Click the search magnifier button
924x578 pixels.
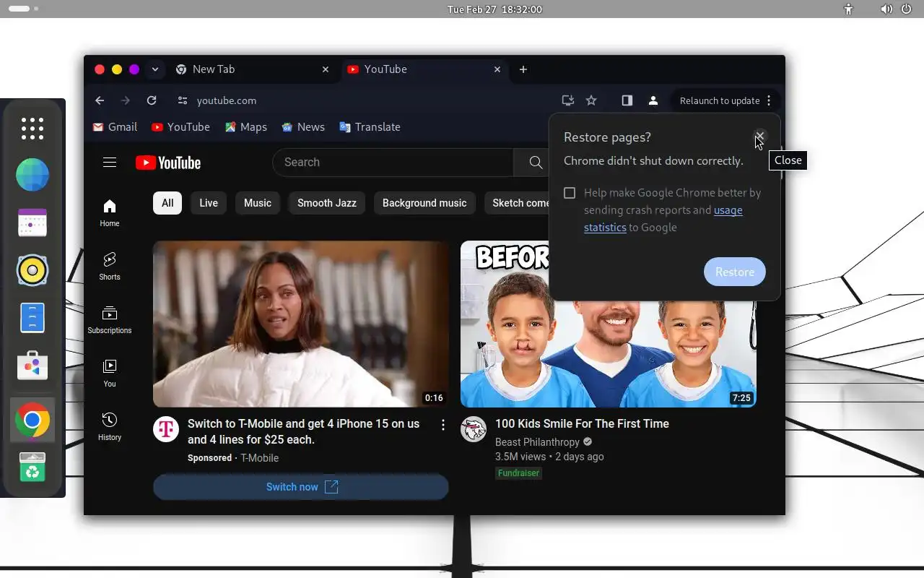pyautogui.click(x=536, y=163)
